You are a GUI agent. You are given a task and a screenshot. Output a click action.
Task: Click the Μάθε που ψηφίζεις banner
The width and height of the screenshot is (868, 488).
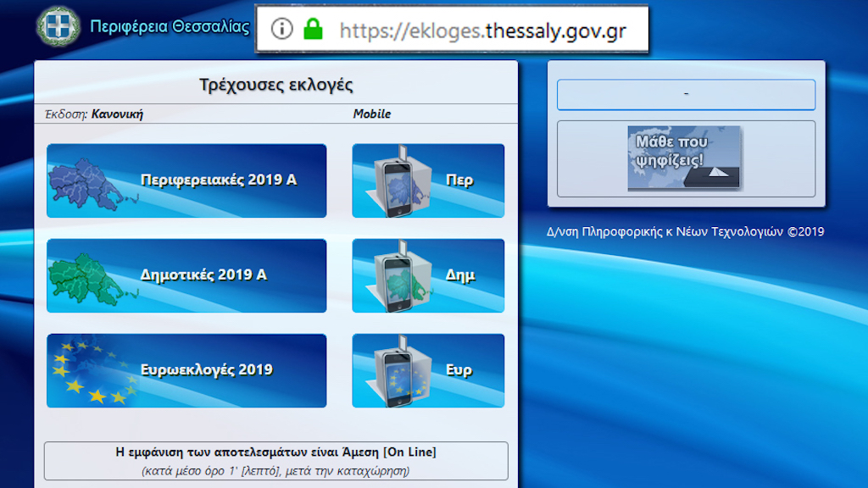tap(684, 158)
